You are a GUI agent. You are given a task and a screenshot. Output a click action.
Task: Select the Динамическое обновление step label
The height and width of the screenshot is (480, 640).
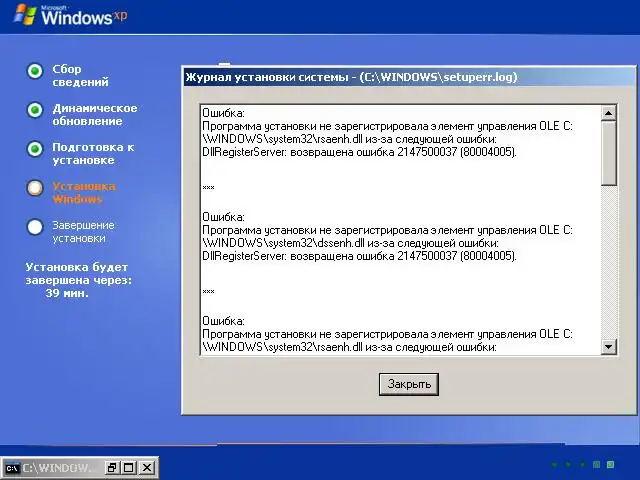pyautogui.click(x=95, y=115)
